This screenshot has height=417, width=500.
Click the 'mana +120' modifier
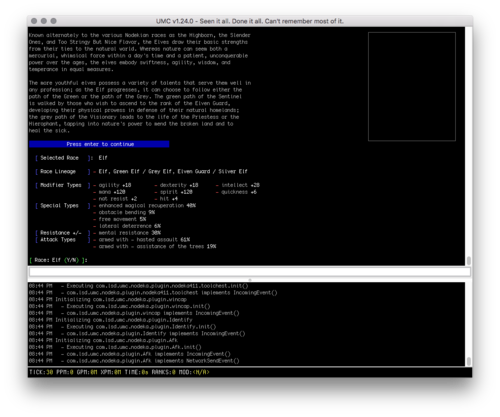(x=112, y=192)
